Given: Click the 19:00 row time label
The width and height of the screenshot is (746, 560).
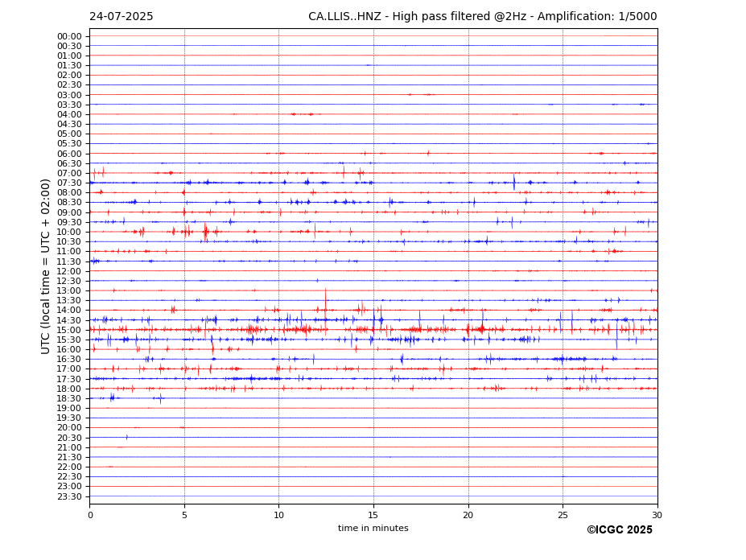Looking at the screenshot, I should pyautogui.click(x=69, y=409).
